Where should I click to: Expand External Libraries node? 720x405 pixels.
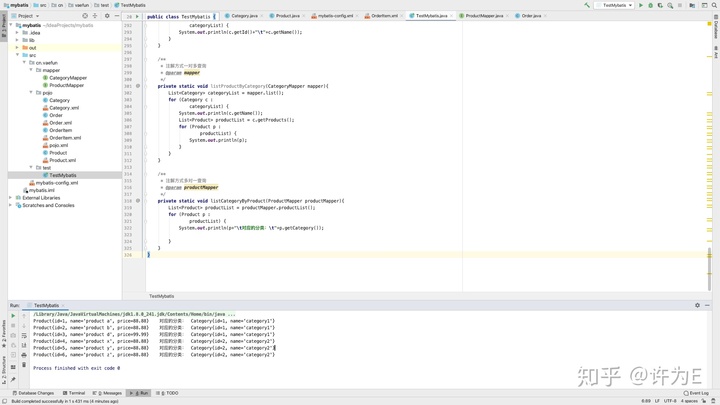(x=11, y=197)
